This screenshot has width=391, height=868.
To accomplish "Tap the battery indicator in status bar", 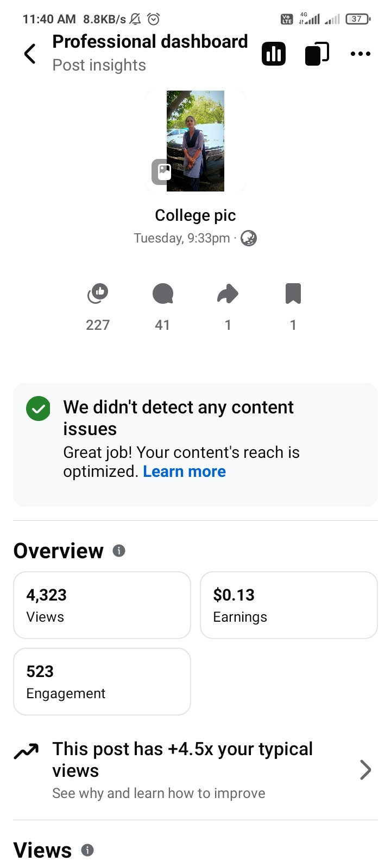I will click(357, 19).
